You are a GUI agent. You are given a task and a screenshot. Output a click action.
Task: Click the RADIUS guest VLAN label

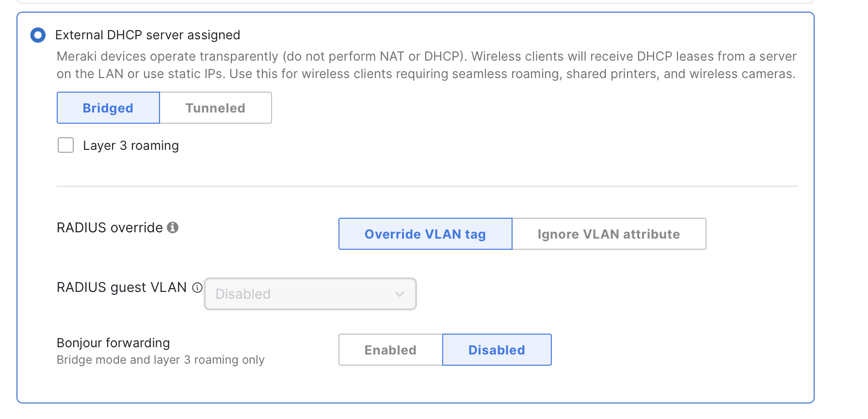[122, 288]
